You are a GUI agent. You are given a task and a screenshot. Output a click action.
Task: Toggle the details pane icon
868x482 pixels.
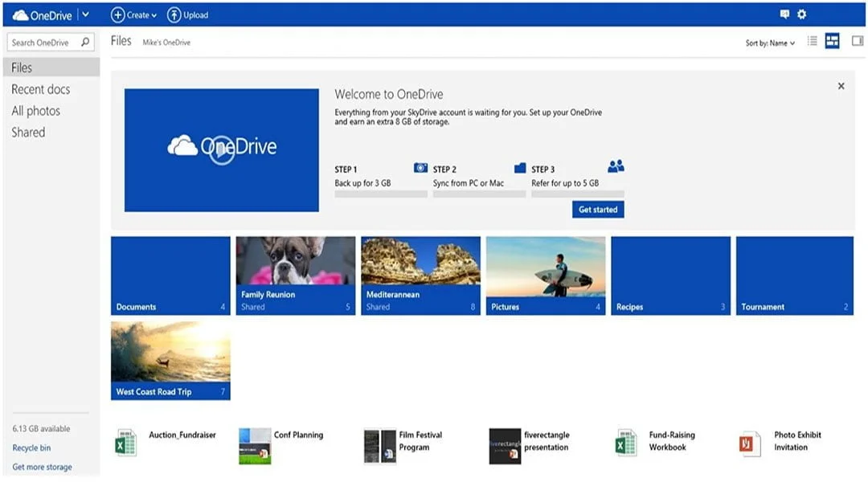coord(857,42)
